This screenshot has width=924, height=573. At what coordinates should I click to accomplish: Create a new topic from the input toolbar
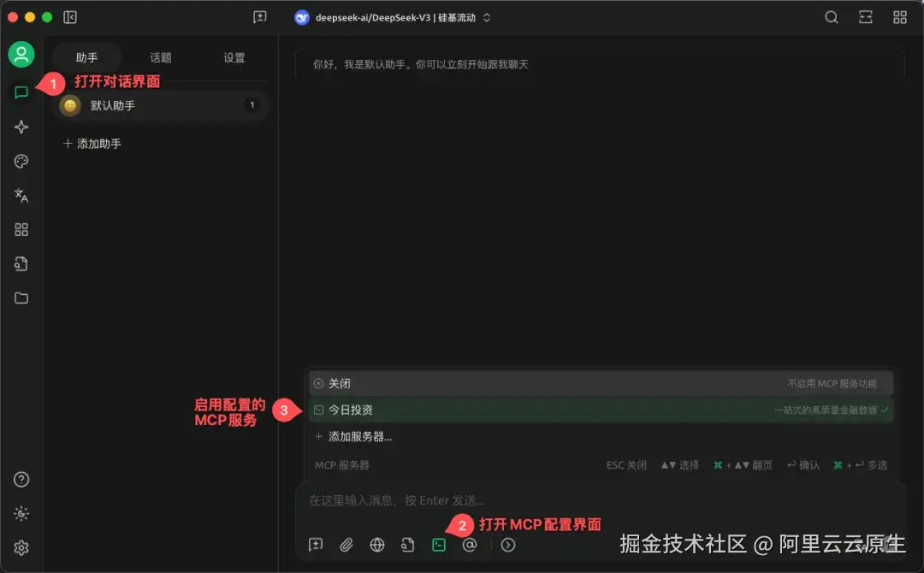(x=315, y=545)
